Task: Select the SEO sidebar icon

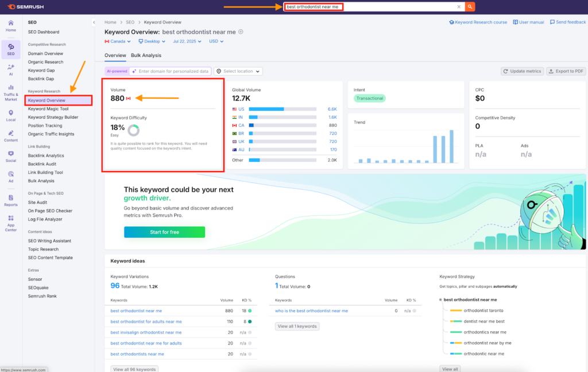Action: tap(11, 49)
